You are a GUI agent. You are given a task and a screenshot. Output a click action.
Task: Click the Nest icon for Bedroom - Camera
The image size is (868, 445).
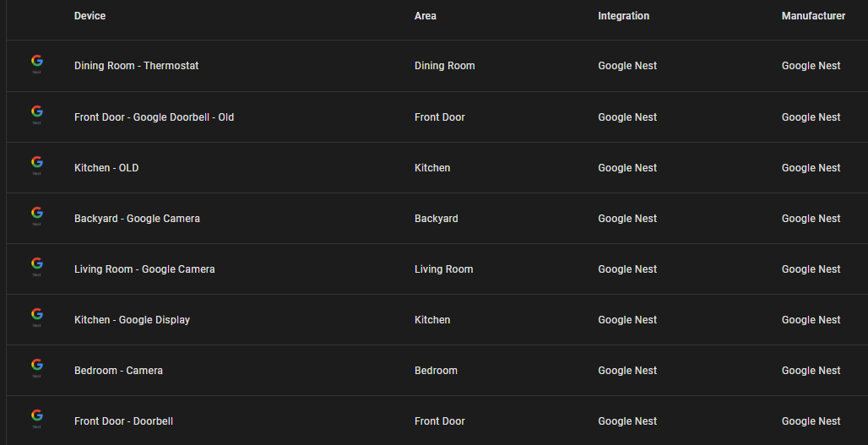(36, 367)
